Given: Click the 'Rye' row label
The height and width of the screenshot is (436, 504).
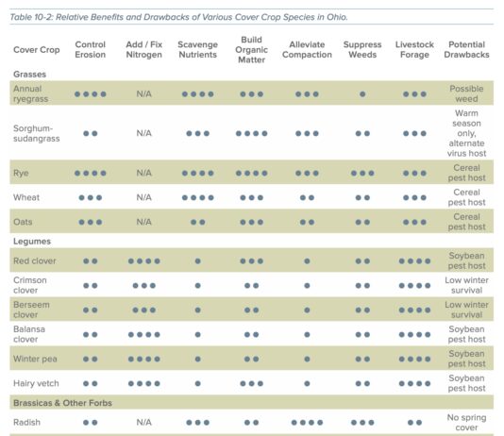Looking at the screenshot, I should coord(21,174).
